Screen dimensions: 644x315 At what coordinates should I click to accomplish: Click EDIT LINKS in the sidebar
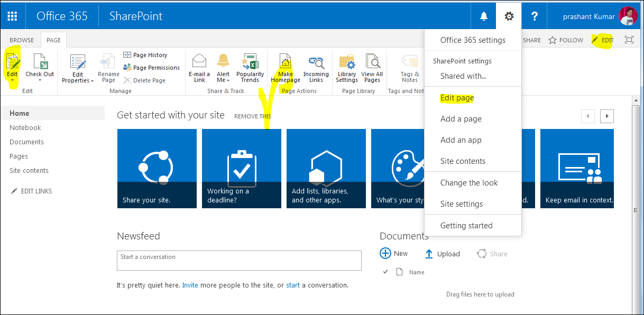[x=31, y=191]
